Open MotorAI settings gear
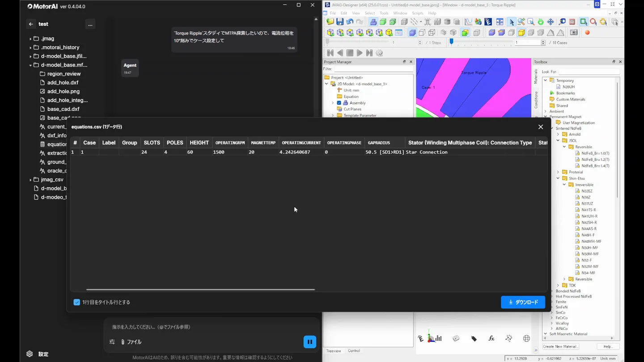 (30, 354)
